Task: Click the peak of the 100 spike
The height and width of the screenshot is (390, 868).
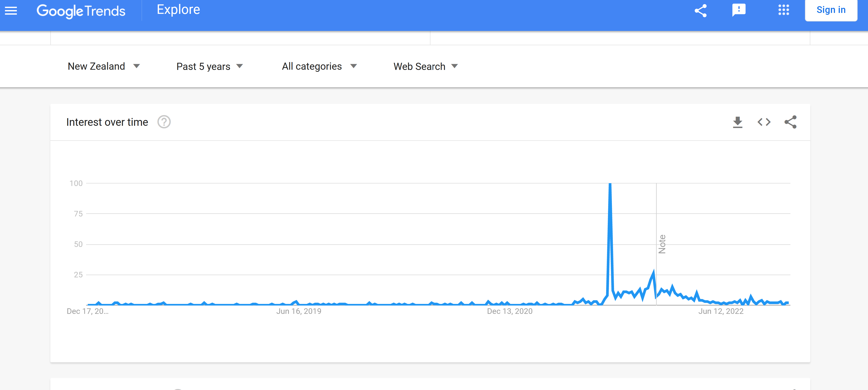Action: 610,184
